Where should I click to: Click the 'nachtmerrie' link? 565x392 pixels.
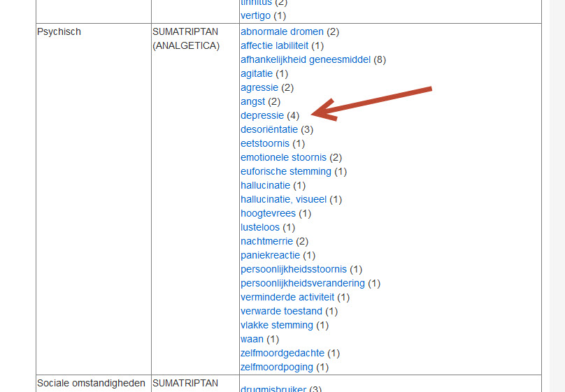[266, 241]
